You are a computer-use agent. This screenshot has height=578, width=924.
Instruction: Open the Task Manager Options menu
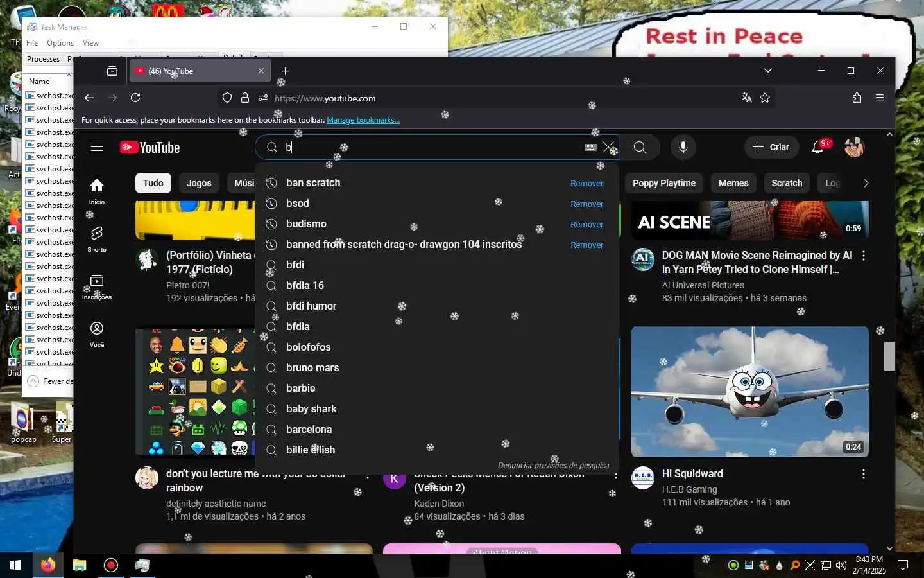coord(60,43)
